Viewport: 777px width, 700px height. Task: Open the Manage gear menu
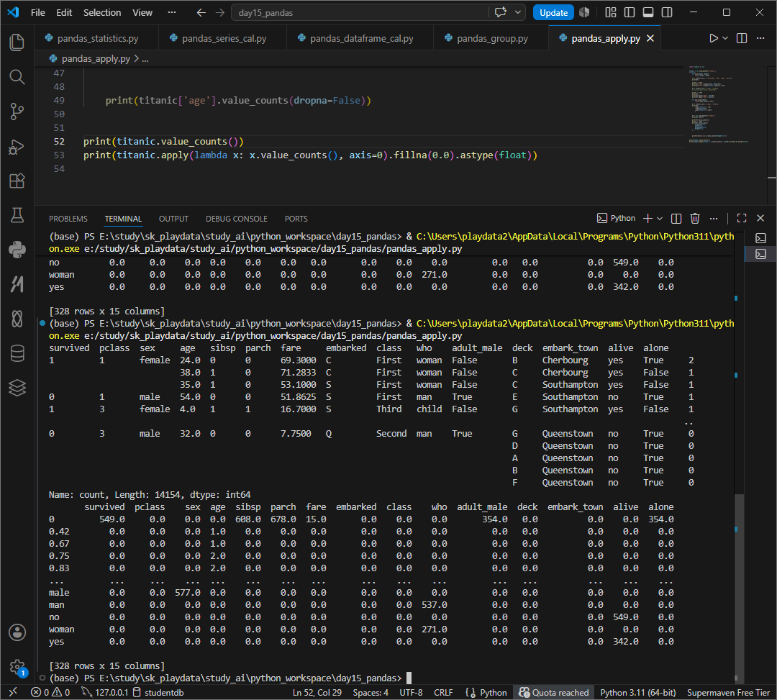(x=17, y=668)
